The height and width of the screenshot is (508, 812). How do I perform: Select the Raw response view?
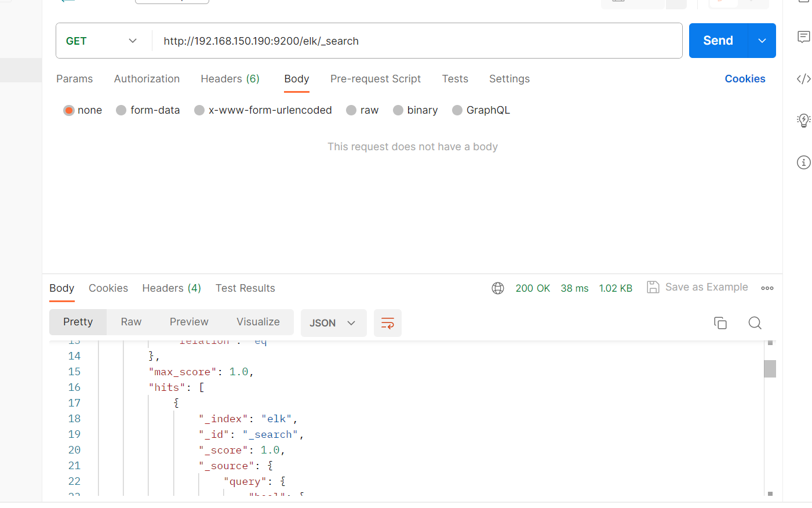(x=131, y=322)
